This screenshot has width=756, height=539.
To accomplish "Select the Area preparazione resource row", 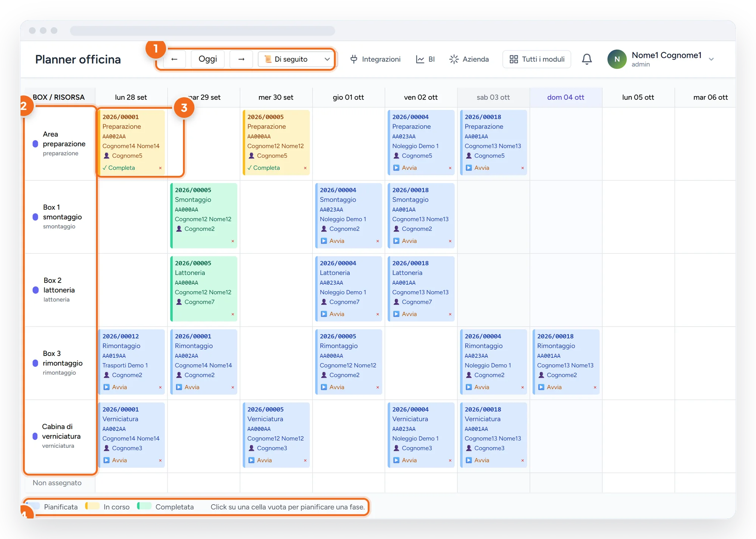I will pyautogui.click(x=60, y=144).
